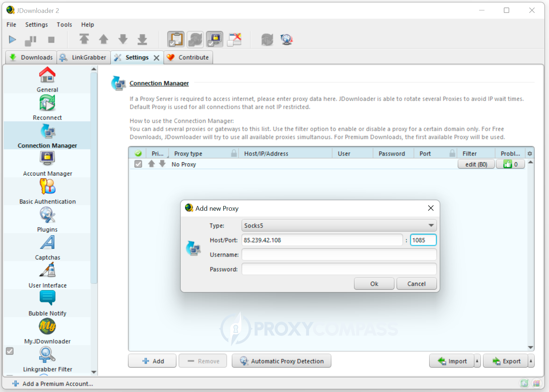Click the Remove proxy button

(203, 361)
